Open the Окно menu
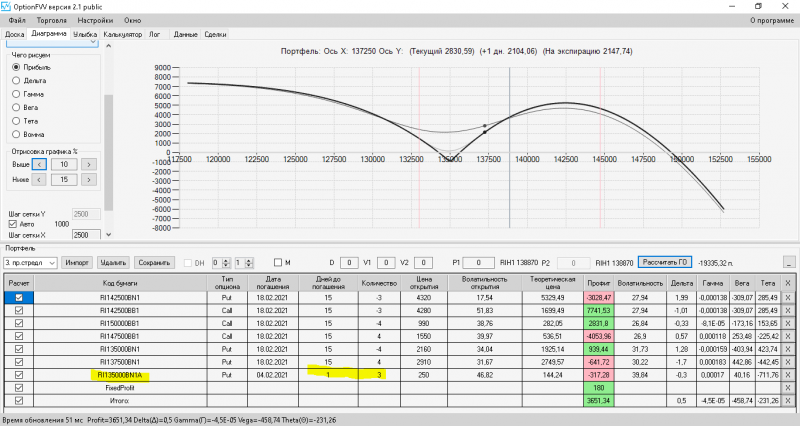 pos(132,20)
